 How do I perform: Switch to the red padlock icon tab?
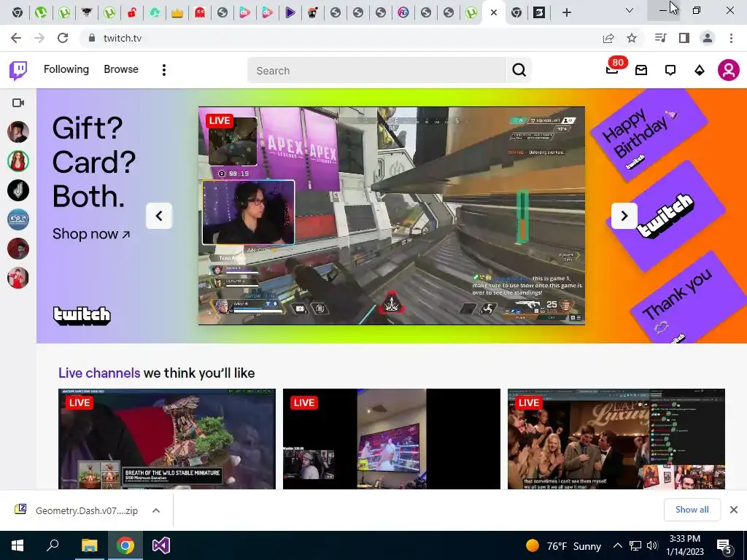pyautogui.click(x=132, y=13)
